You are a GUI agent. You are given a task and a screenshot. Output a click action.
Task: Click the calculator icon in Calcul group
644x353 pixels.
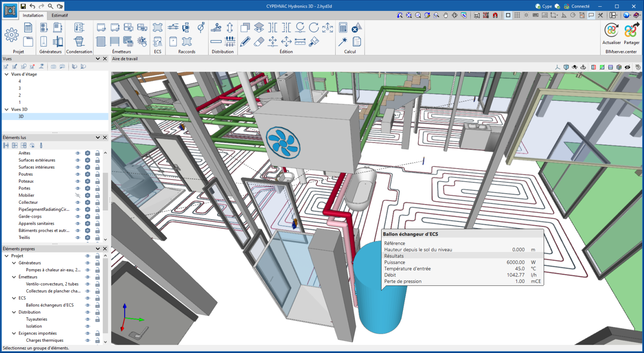[343, 28]
